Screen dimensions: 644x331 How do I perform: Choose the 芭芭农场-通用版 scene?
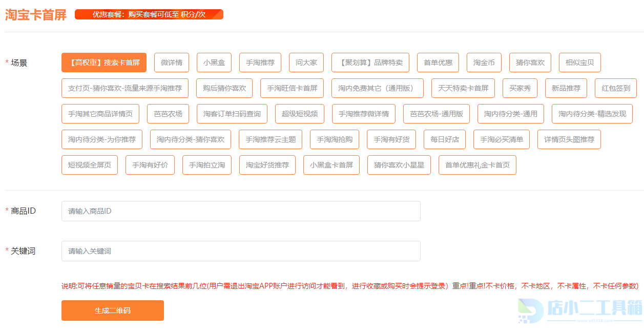coord(437,114)
